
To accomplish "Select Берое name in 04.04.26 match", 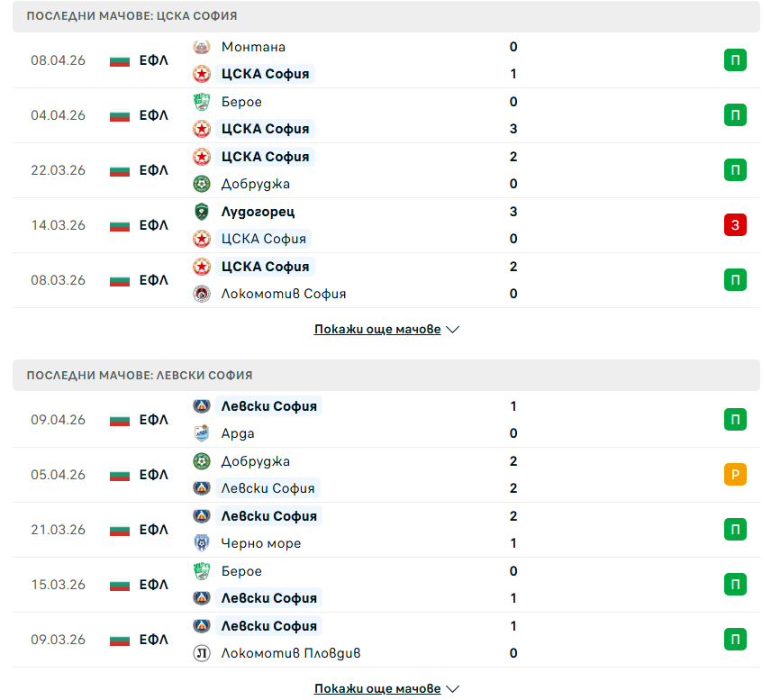I will click(x=241, y=102).
